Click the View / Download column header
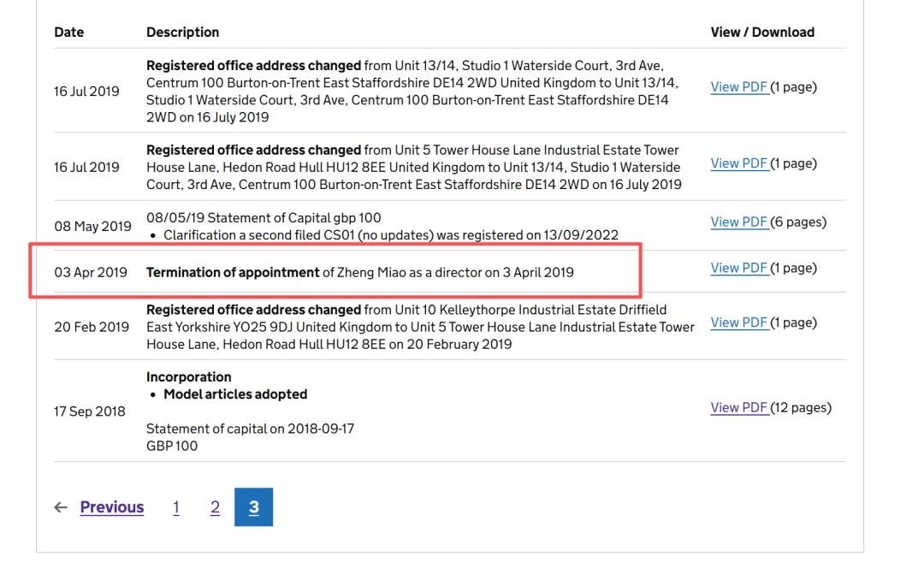924x562 pixels. click(x=761, y=33)
